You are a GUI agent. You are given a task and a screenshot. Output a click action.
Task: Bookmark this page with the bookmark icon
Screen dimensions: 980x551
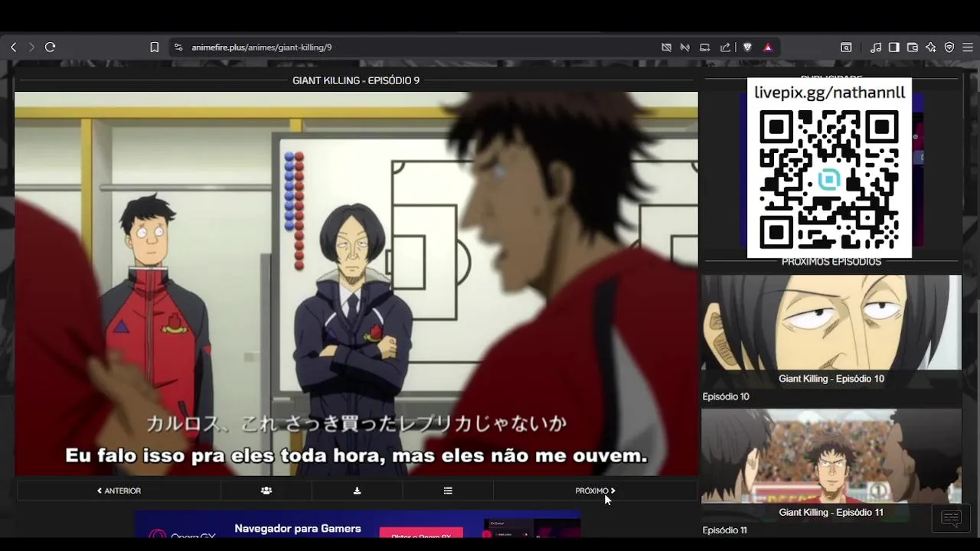[154, 47]
